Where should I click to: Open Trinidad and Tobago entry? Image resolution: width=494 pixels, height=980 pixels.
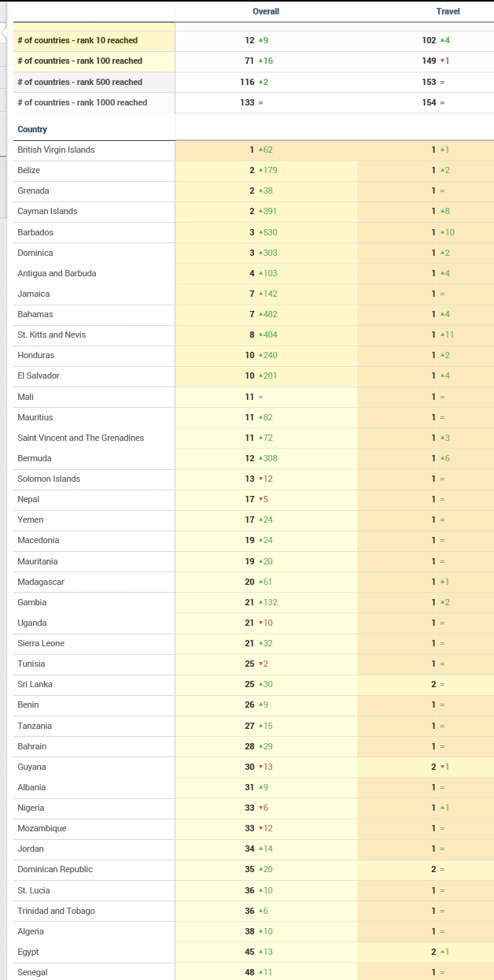[x=56, y=911]
